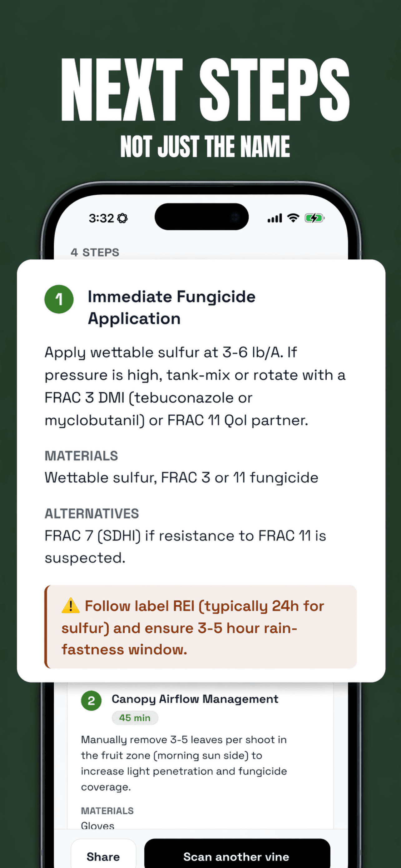Tap the cellular signal bars icon
Viewport: 401px width, 868px height.
275,218
